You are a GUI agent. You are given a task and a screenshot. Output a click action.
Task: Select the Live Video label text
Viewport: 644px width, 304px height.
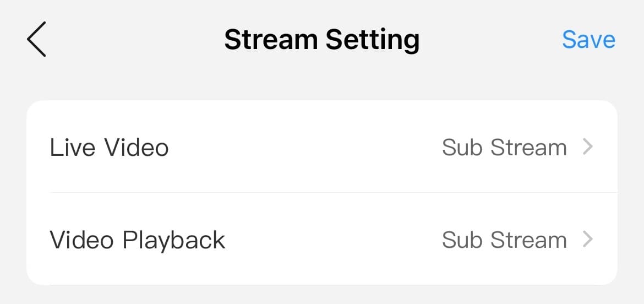(109, 148)
